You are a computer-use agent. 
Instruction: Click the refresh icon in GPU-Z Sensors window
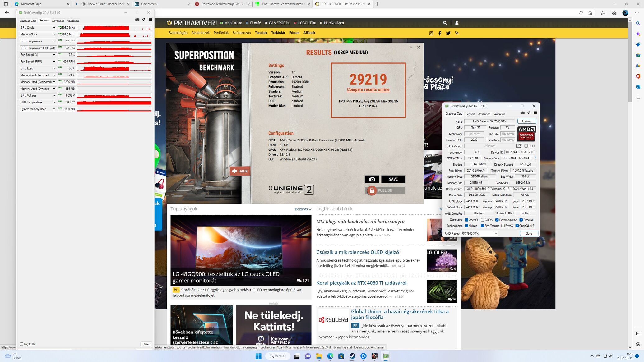tap(144, 20)
